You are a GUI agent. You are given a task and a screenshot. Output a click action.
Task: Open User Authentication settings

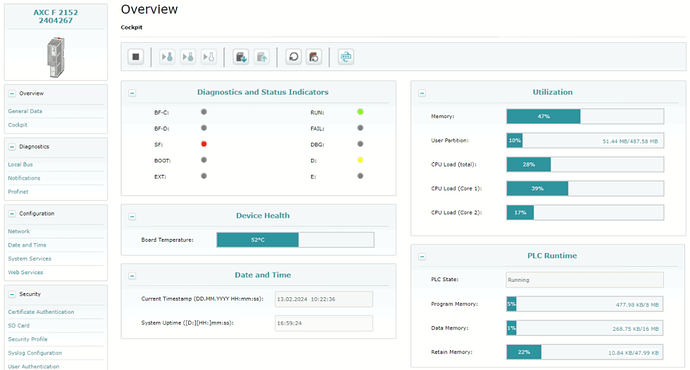(33, 366)
